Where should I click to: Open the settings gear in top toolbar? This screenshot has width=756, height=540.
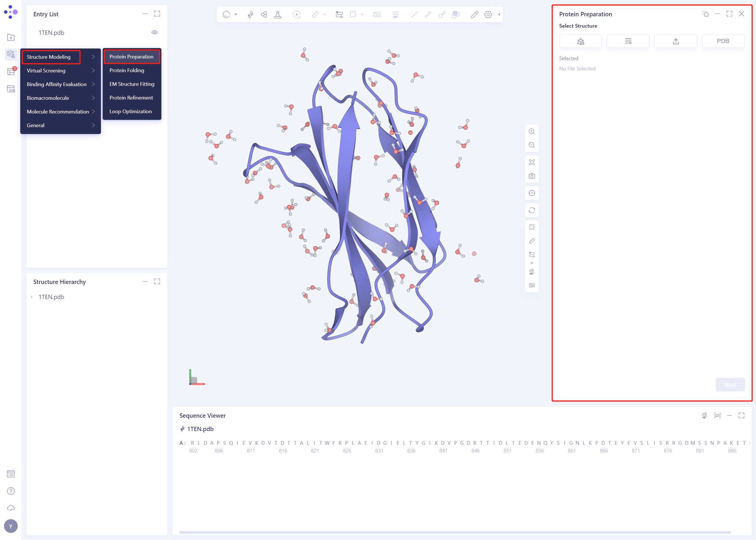(488, 15)
